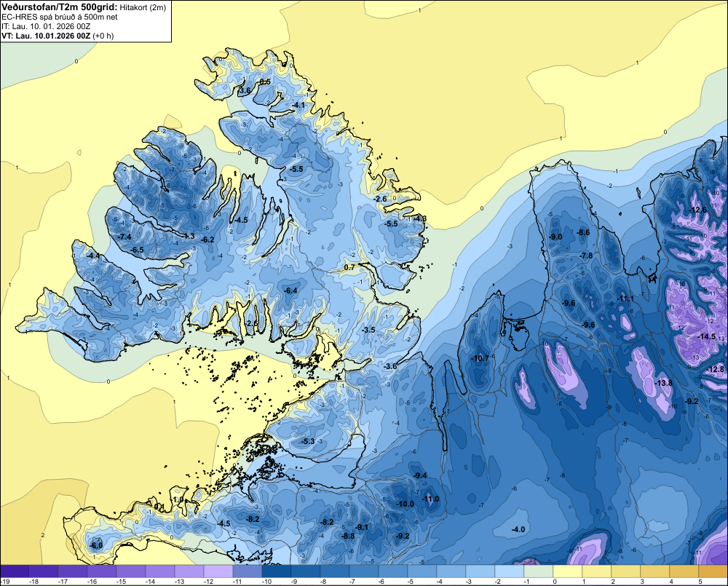Viewport: 728px width, 586px height.
Task: Click the -4.0 temperature reading
Action: click(x=518, y=529)
